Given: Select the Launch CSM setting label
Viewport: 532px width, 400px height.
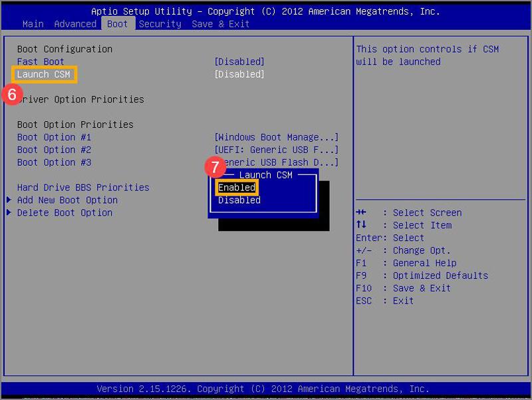Looking at the screenshot, I should 45,75.
